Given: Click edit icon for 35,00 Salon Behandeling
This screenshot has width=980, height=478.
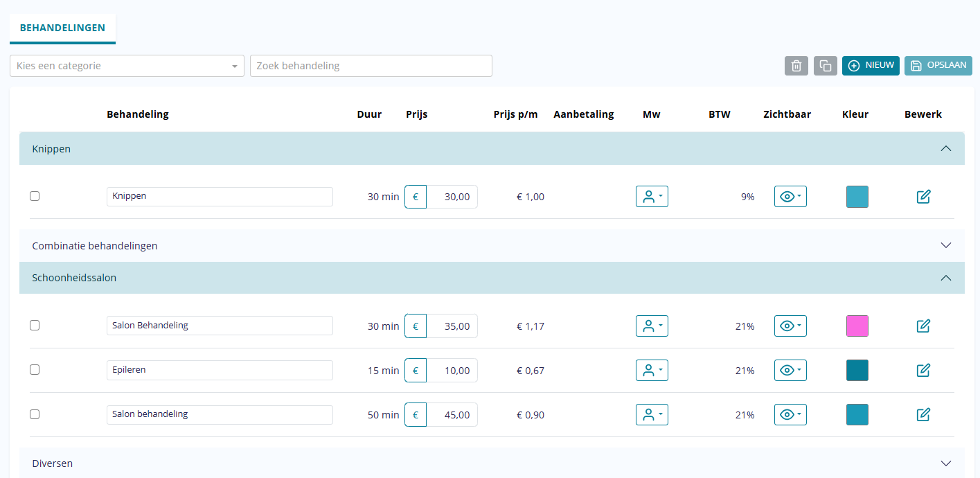Looking at the screenshot, I should point(923,326).
